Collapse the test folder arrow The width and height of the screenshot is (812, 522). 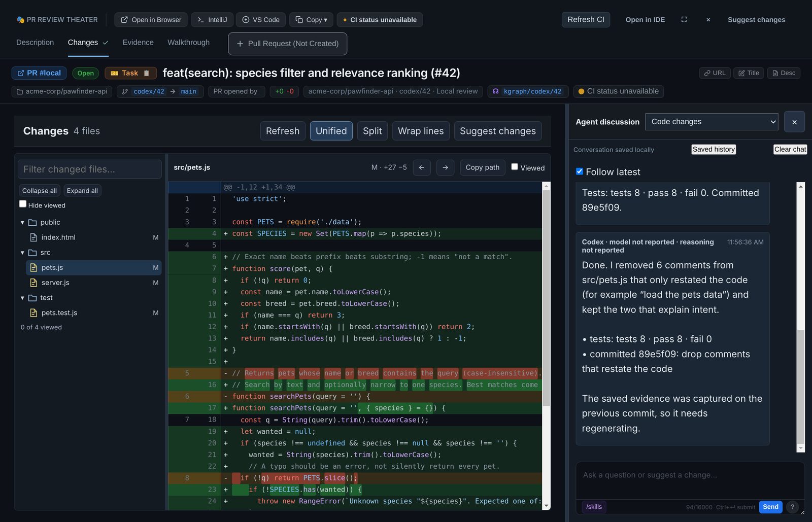click(22, 298)
